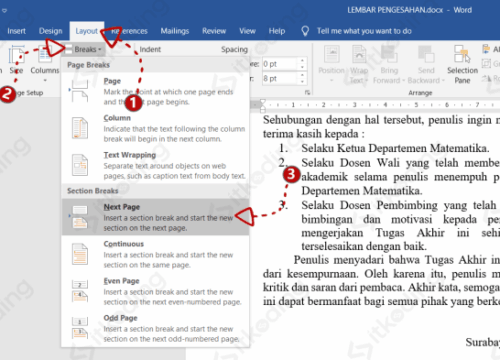The image size is (500, 360).
Task: Switch to the Design tab
Action: 51,31
